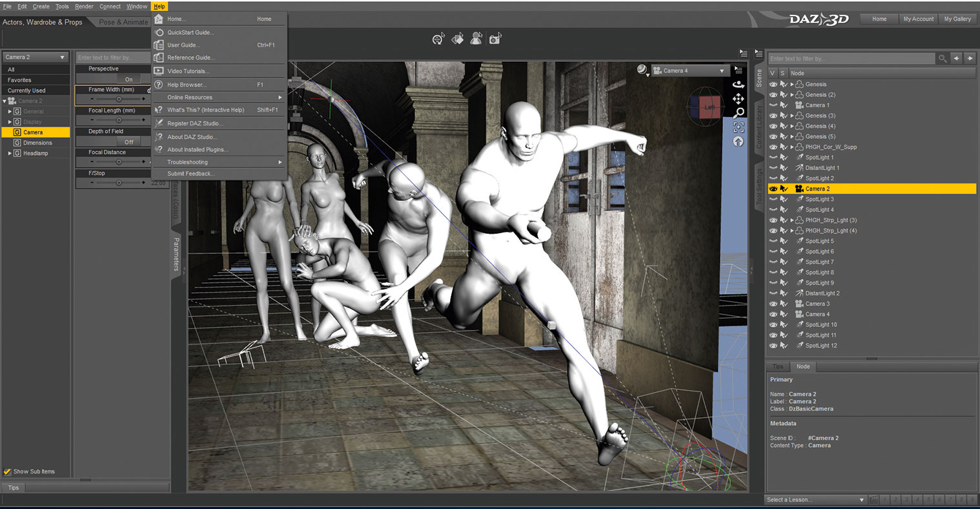Click the Genesis (5) figure icon
The image size is (980, 509).
pos(799,136)
